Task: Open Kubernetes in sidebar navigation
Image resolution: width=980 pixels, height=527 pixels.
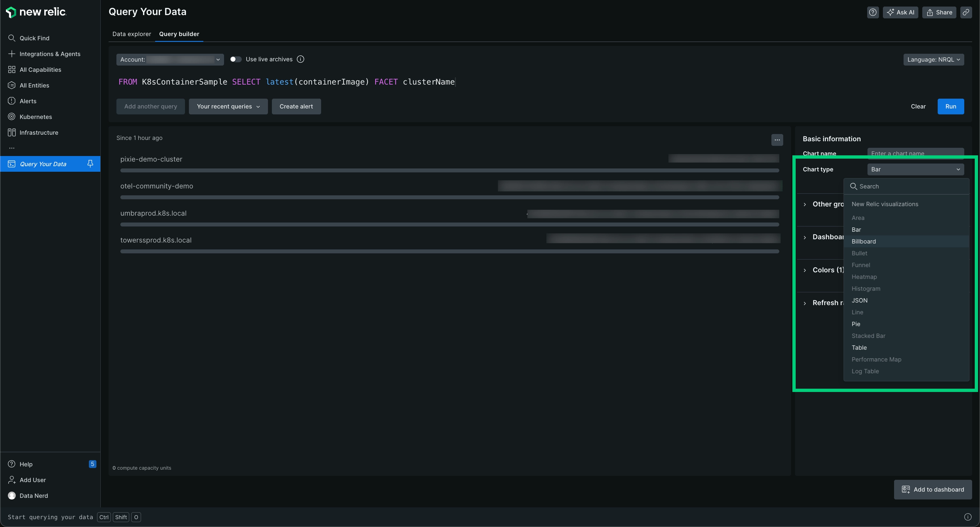Action: point(50,117)
